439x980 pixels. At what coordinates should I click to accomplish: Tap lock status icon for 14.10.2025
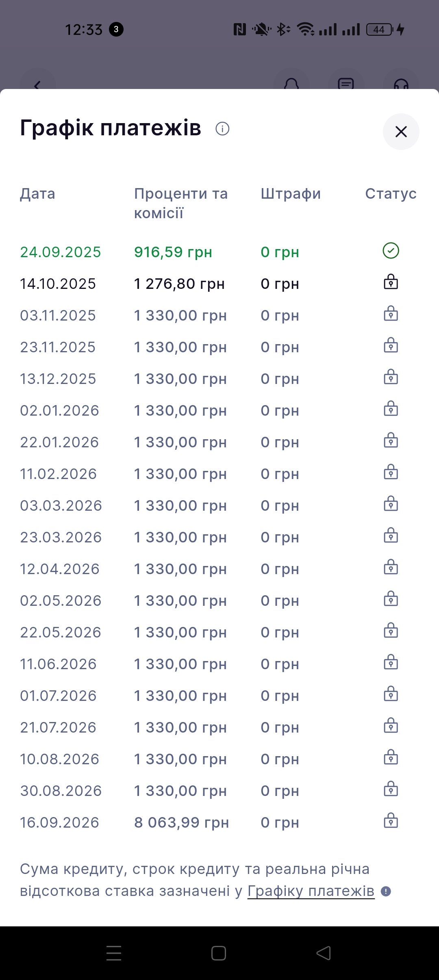point(391,282)
